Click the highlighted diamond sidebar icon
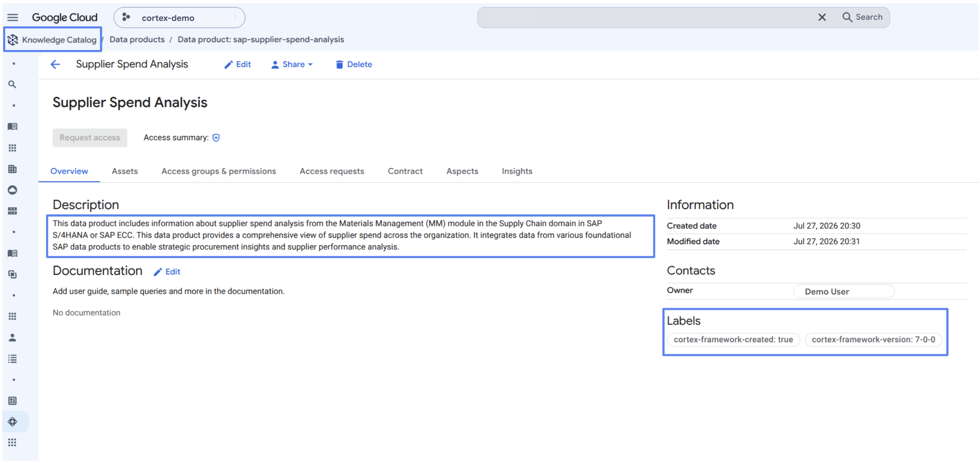Image resolution: width=980 pixels, height=463 pixels. coord(13,422)
